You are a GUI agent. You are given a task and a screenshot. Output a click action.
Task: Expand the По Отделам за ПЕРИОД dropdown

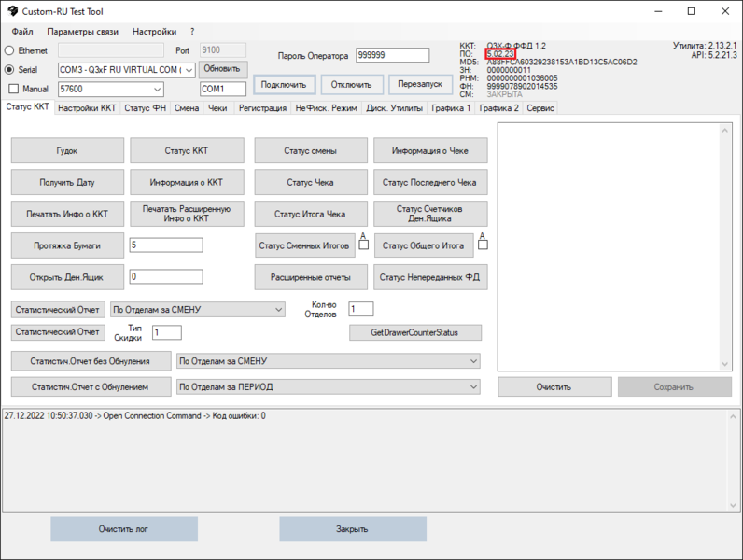[473, 386]
